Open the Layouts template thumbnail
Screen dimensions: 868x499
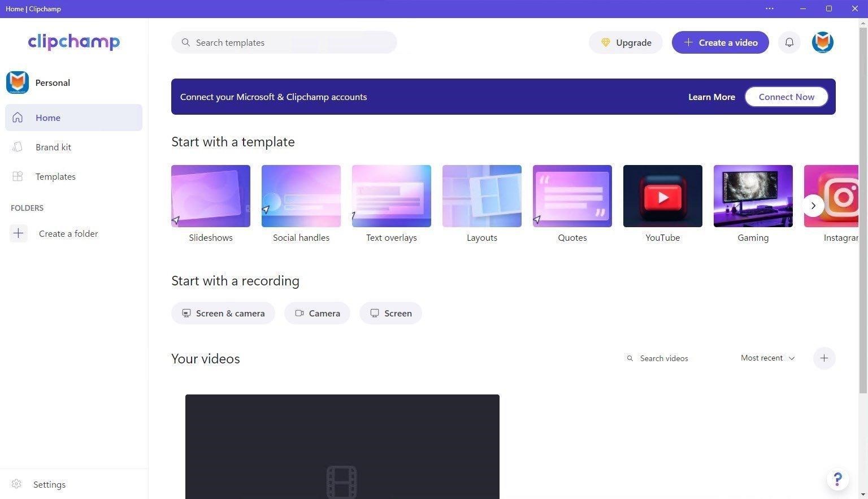[x=482, y=196]
